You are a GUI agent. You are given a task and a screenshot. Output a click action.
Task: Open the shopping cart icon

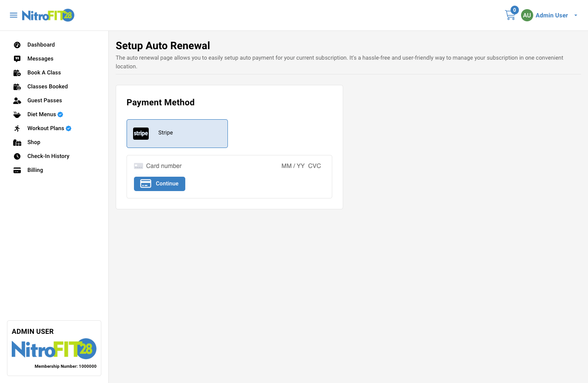point(510,15)
